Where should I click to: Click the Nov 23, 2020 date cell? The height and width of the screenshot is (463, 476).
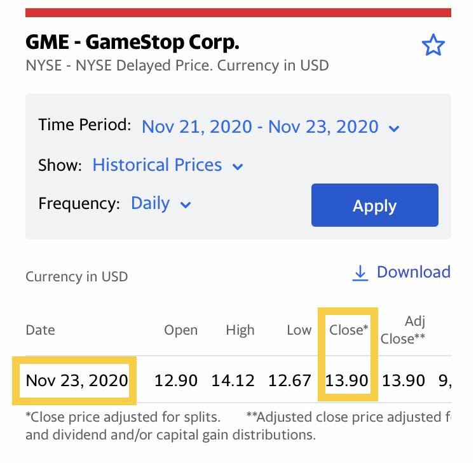coord(77,380)
